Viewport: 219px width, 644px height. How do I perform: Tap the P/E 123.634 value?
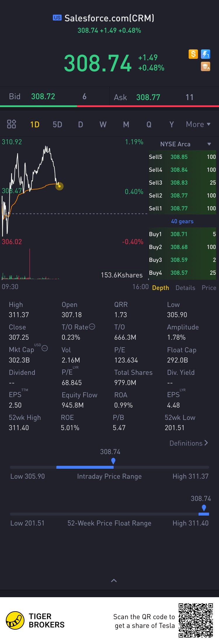tap(126, 360)
